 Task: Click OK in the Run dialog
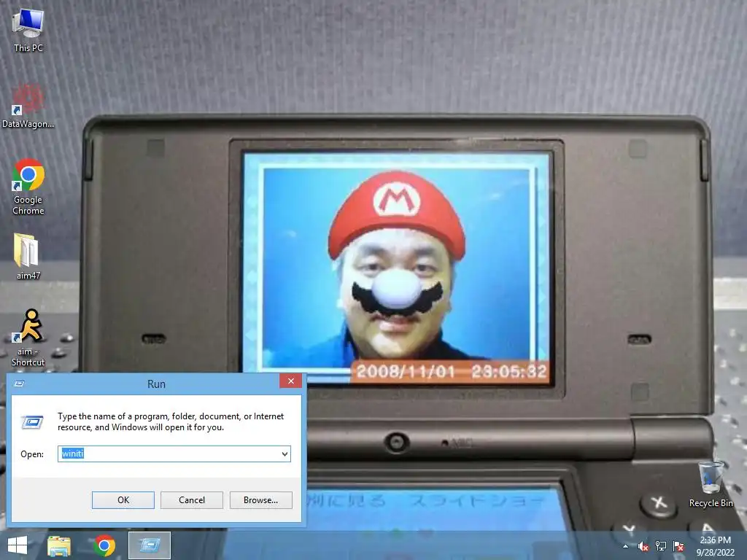tap(123, 500)
